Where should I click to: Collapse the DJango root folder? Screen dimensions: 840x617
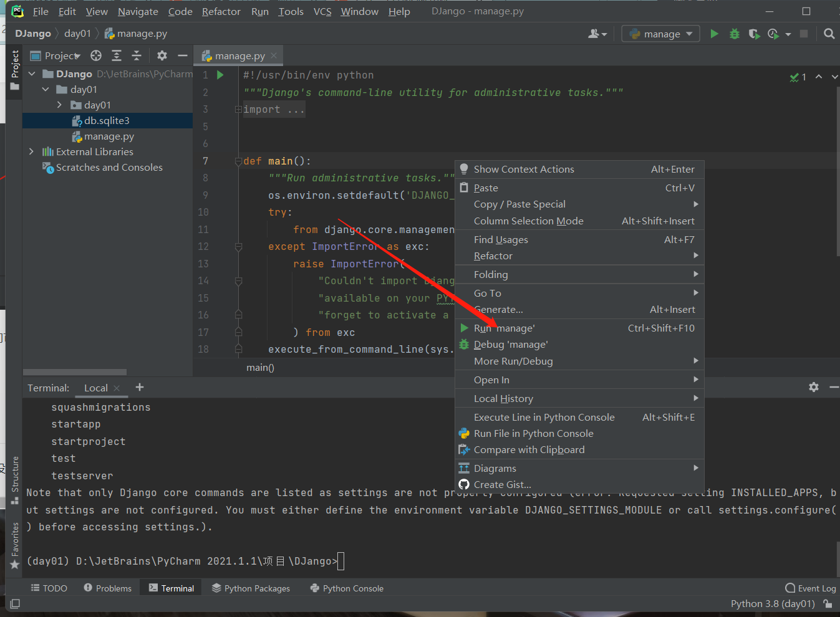32,74
